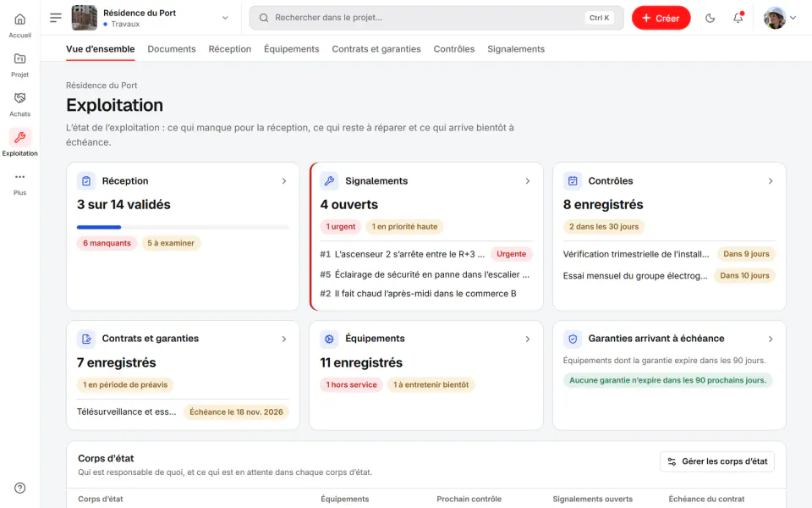Click the Garanties shield icon
The width and height of the screenshot is (812, 508).
pyautogui.click(x=573, y=339)
